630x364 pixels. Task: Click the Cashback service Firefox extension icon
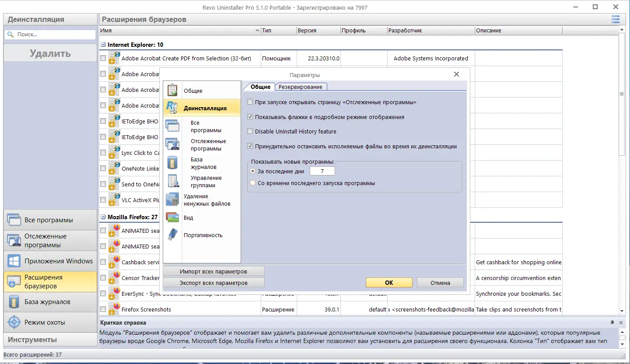click(114, 262)
